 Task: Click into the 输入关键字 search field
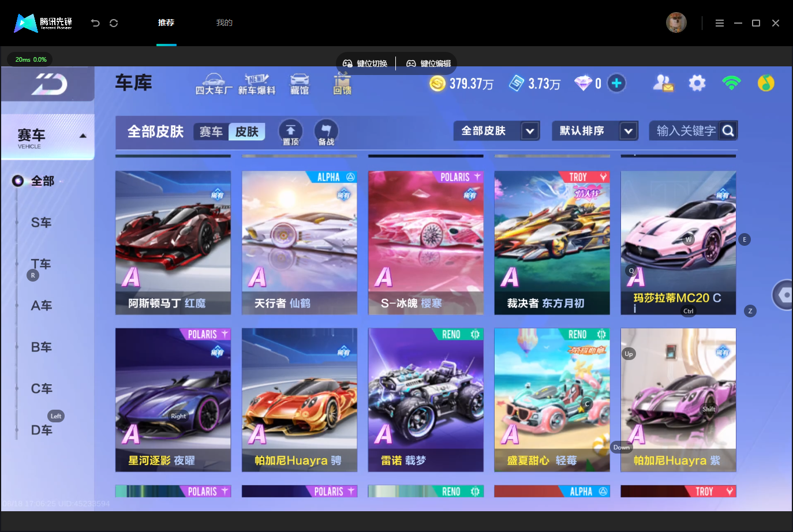(x=686, y=131)
